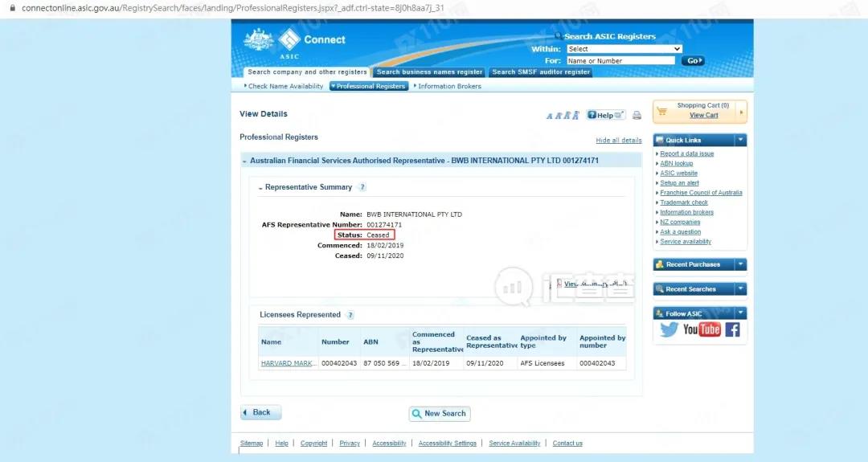Open Service availability quick link
The width and height of the screenshot is (868, 462).
click(x=686, y=242)
